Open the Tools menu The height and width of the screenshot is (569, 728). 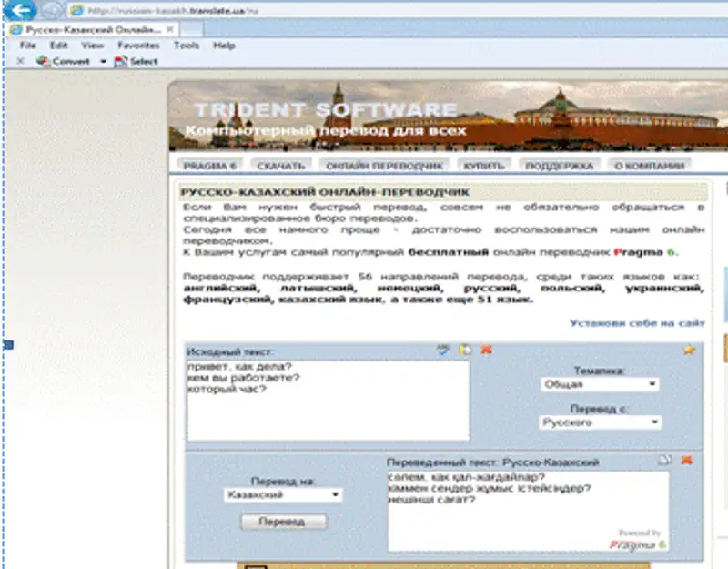point(186,45)
